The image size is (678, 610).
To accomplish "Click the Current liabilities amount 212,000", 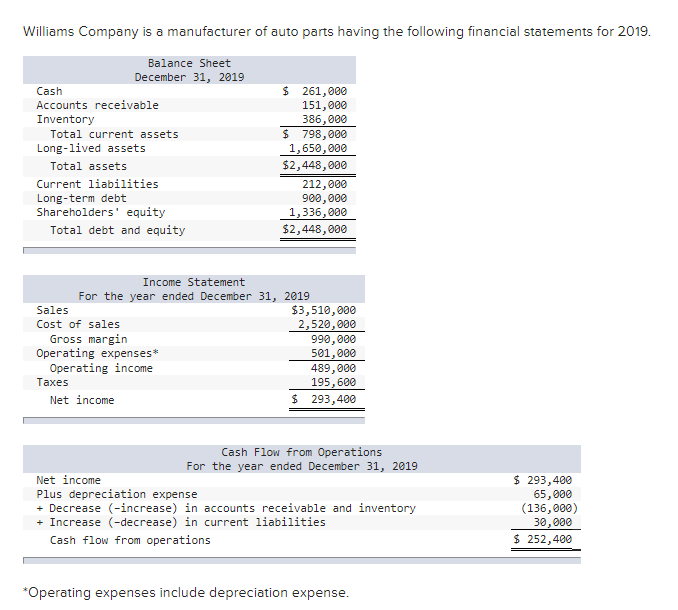I will (x=324, y=184).
